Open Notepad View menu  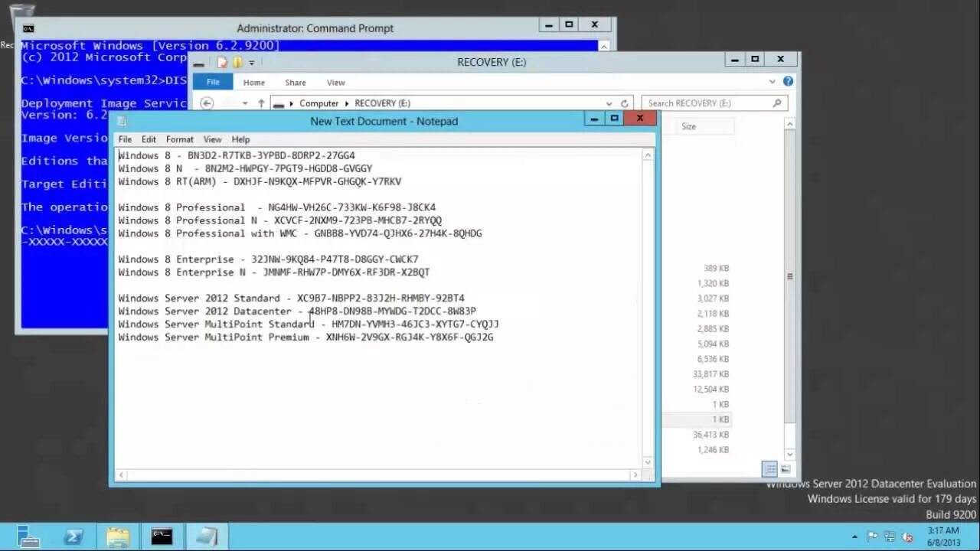[212, 139]
